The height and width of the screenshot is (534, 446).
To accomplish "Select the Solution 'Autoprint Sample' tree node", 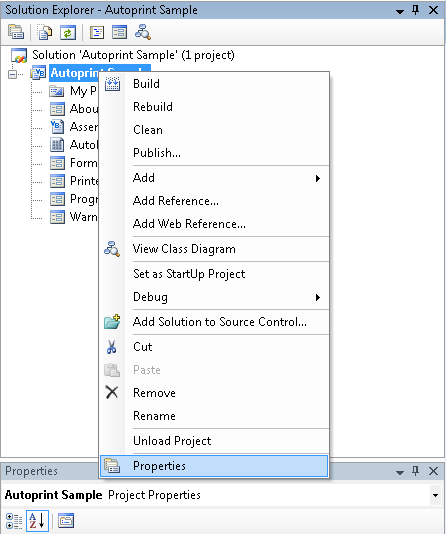I will pos(133,55).
